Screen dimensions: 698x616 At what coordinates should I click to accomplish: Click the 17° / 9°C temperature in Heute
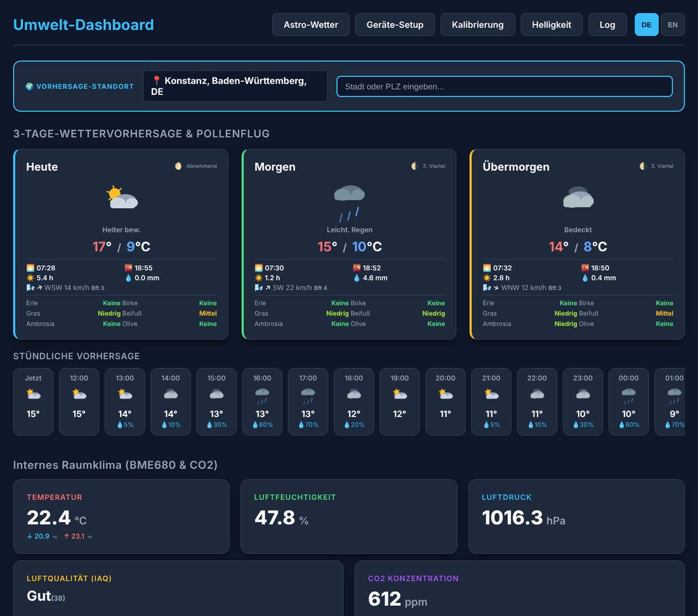coord(121,247)
